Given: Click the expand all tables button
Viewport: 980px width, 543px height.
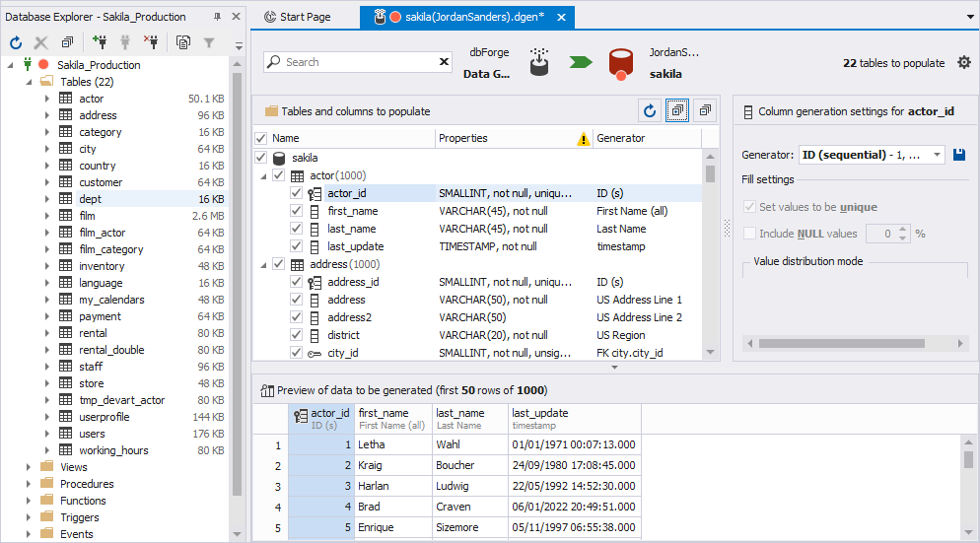Looking at the screenshot, I should point(677,111).
